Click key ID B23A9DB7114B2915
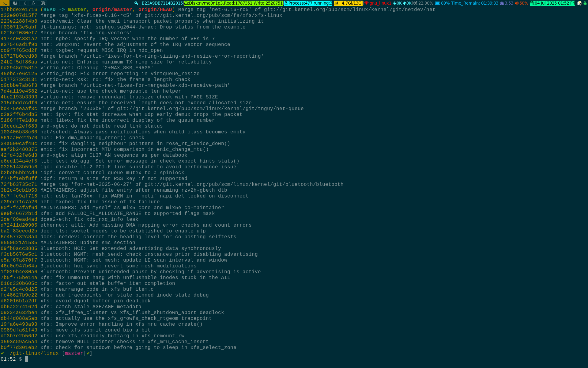The height and width of the screenshot is (368, 588). (x=162, y=3)
